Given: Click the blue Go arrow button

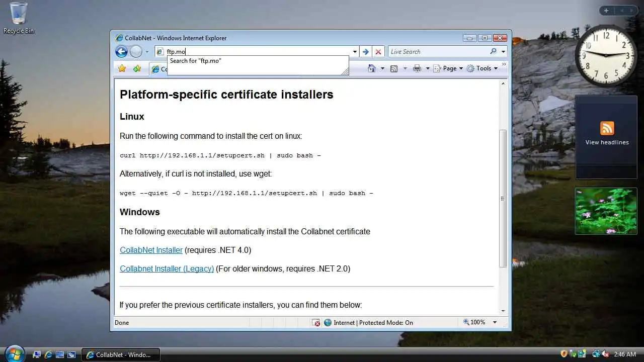Looking at the screenshot, I should coord(366,52).
